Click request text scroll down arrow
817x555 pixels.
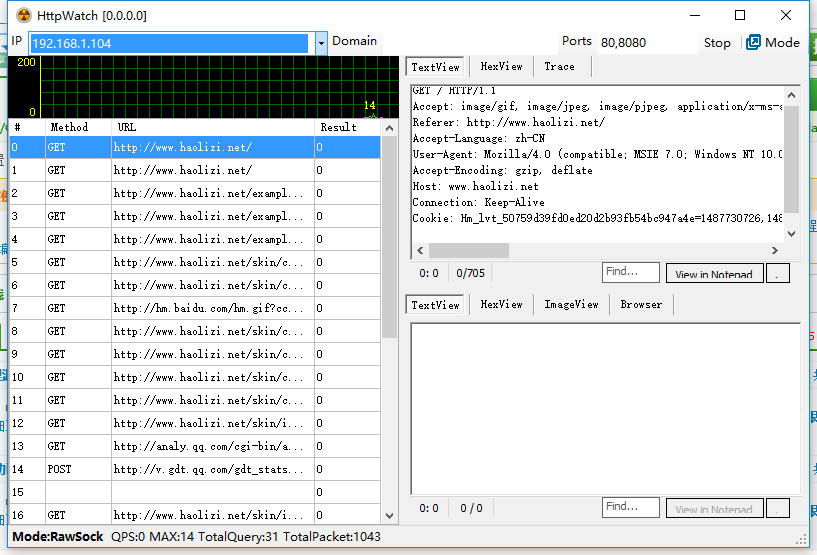tap(791, 233)
